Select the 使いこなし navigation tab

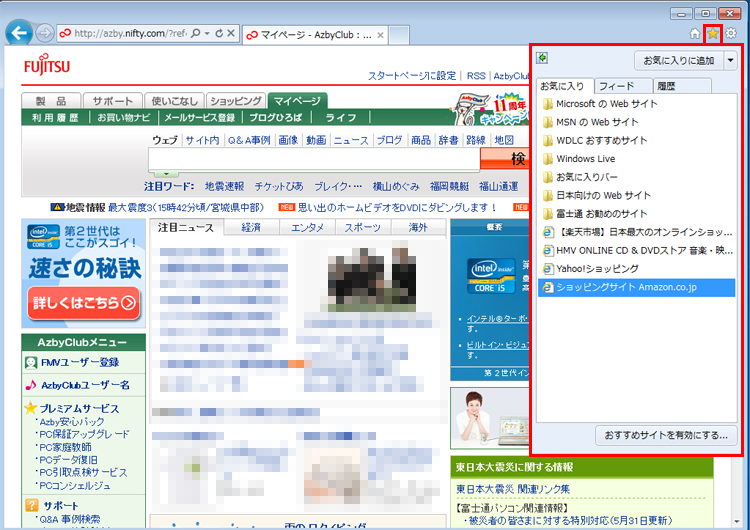174,101
